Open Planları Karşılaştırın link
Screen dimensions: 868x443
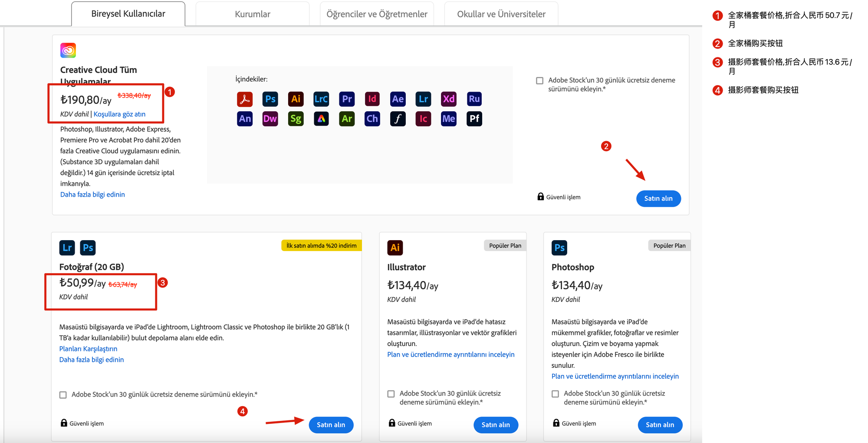pyautogui.click(x=88, y=349)
